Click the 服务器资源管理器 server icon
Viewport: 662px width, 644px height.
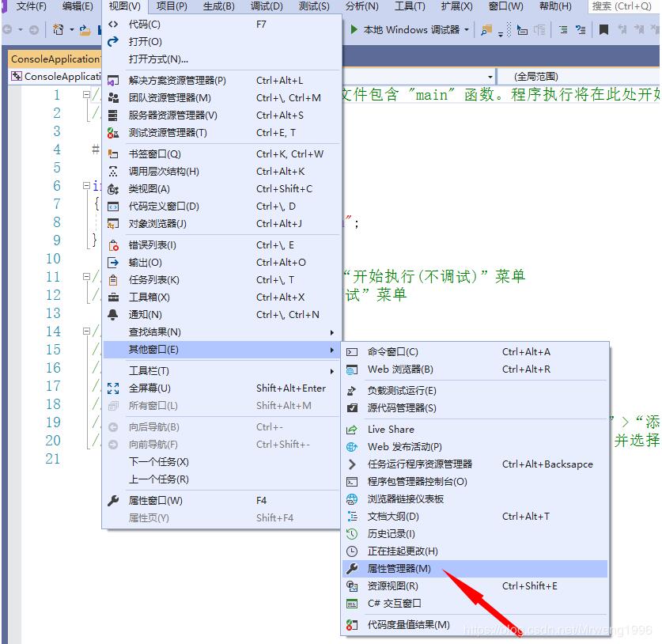pyautogui.click(x=113, y=116)
